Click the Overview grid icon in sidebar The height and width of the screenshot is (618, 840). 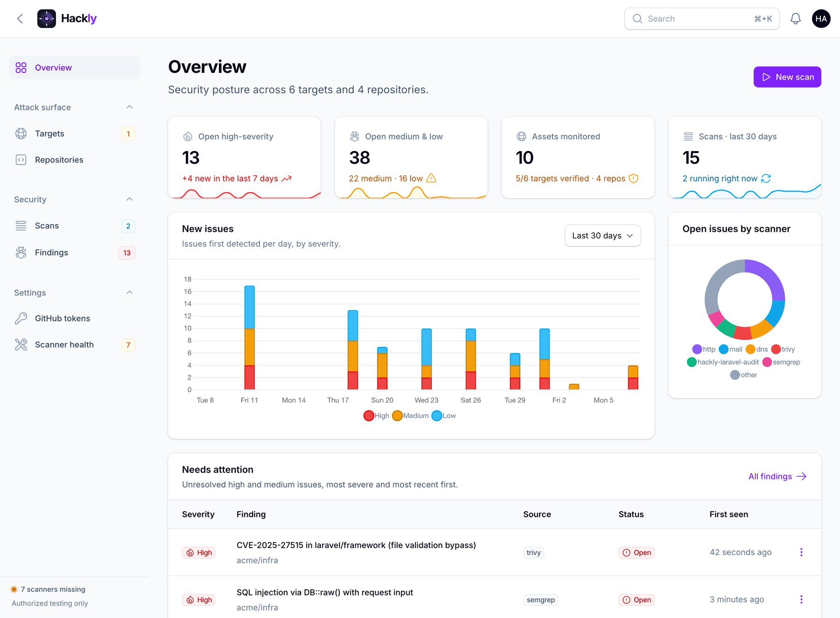(21, 68)
